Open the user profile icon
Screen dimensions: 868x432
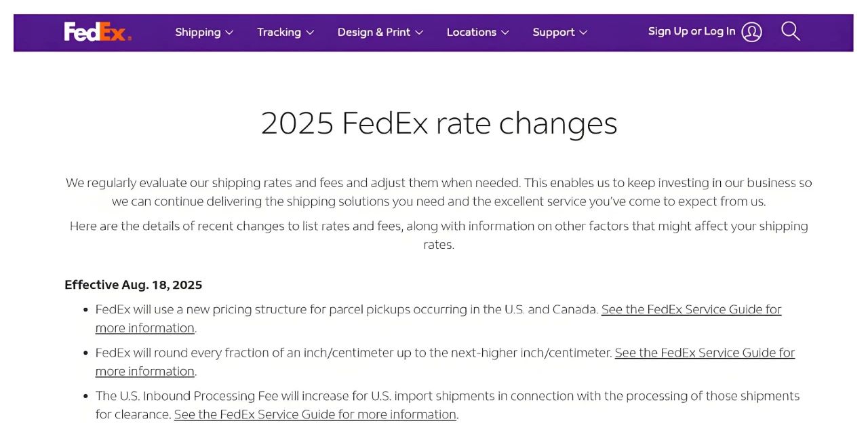751,32
